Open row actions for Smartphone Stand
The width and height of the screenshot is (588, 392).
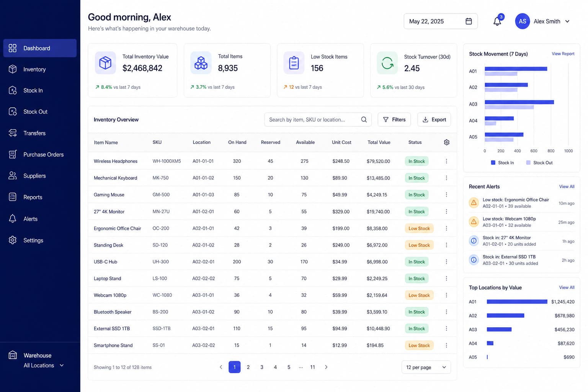point(446,345)
